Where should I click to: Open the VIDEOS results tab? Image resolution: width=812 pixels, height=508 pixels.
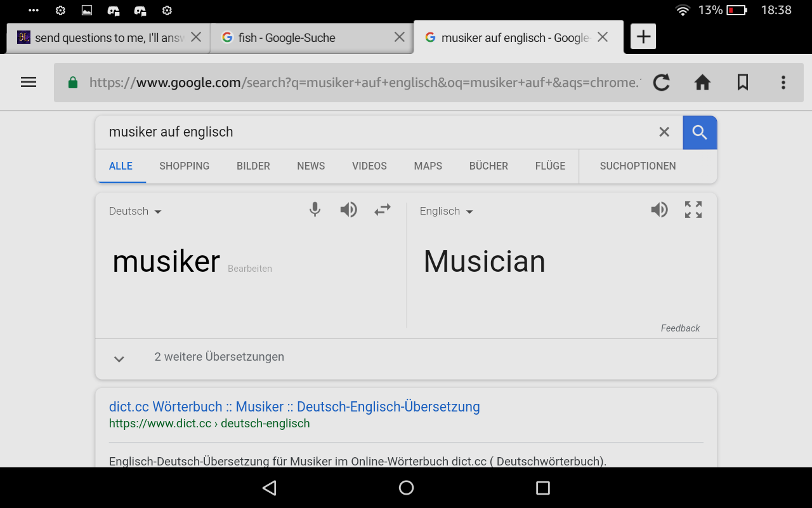(x=369, y=166)
